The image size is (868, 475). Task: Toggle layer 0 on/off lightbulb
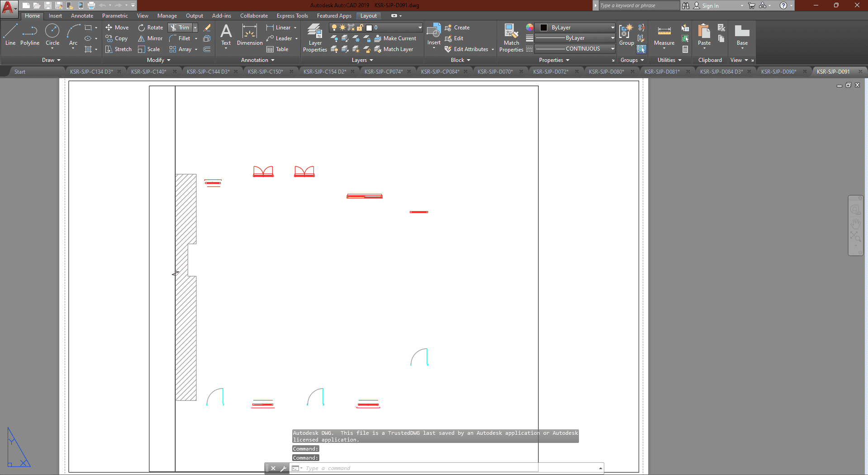click(x=334, y=28)
